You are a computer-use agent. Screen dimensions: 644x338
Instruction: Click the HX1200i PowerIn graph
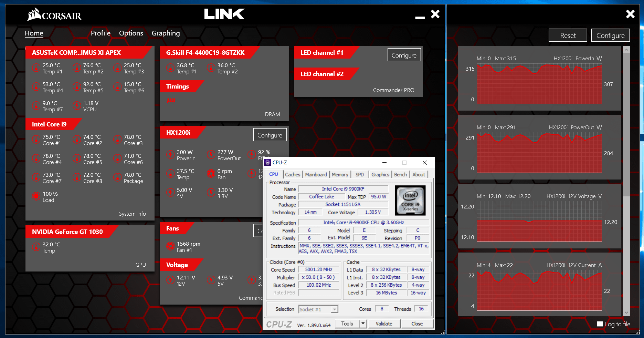pos(539,84)
